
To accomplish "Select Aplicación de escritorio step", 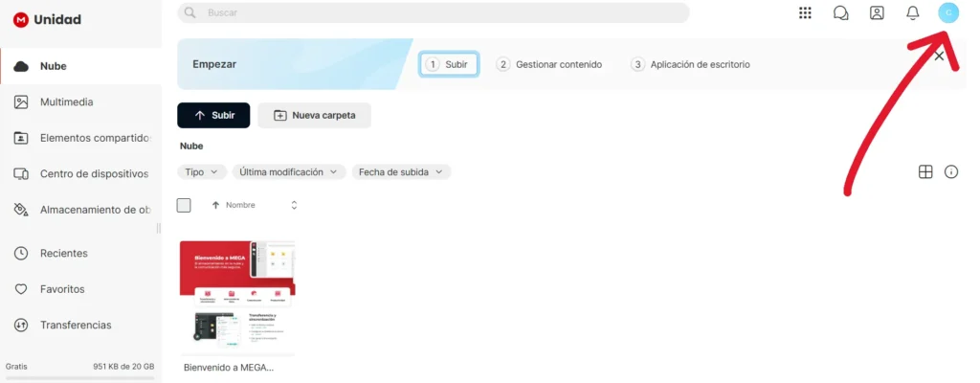I will (691, 64).
